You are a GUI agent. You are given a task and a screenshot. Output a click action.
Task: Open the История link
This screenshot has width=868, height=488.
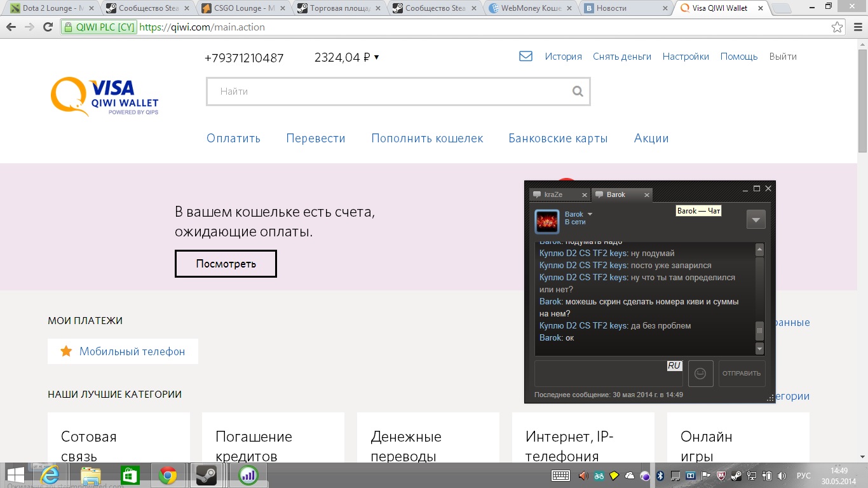tap(563, 57)
